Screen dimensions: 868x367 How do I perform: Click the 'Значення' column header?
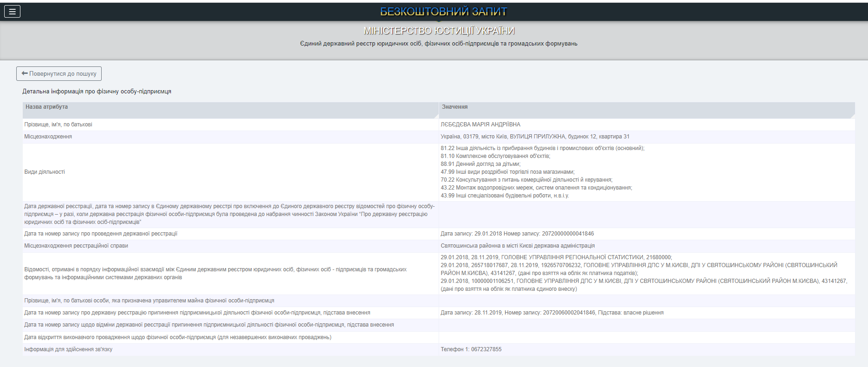454,107
